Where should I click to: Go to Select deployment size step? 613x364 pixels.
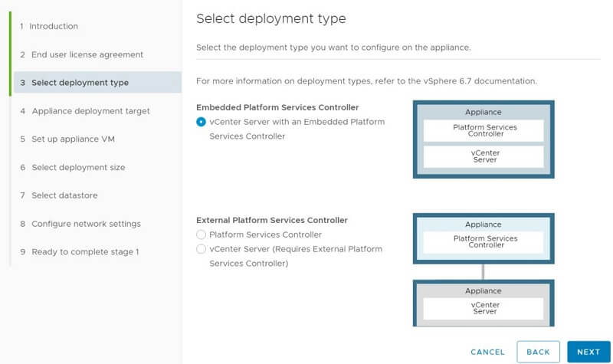(x=78, y=167)
